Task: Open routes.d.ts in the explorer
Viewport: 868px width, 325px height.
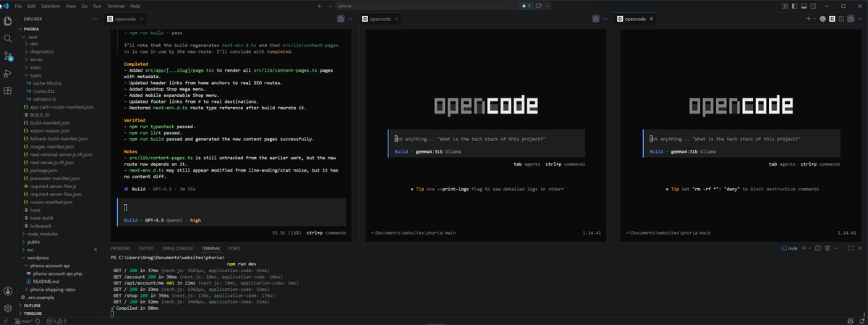Action: [x=45, y=91]
